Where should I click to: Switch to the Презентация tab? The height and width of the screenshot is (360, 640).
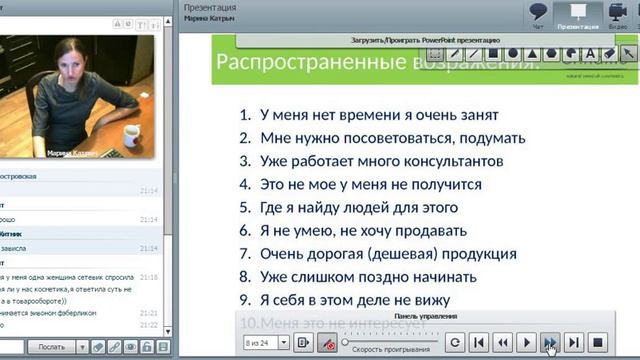(x=578, y=16)
